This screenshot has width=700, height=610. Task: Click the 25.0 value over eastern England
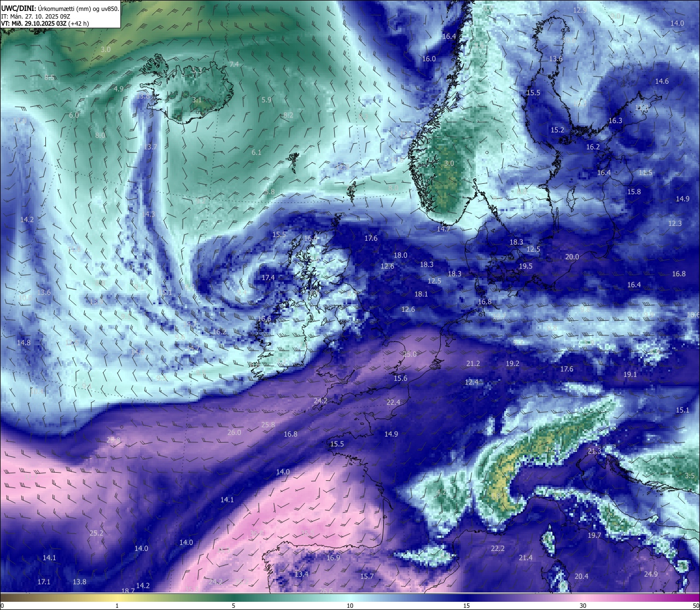[410, 355]
